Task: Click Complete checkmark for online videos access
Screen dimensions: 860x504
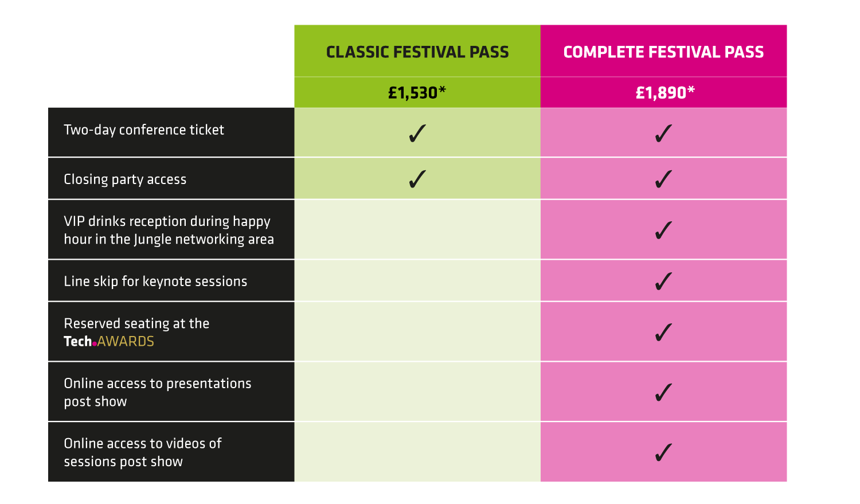Action: point(663,452)
